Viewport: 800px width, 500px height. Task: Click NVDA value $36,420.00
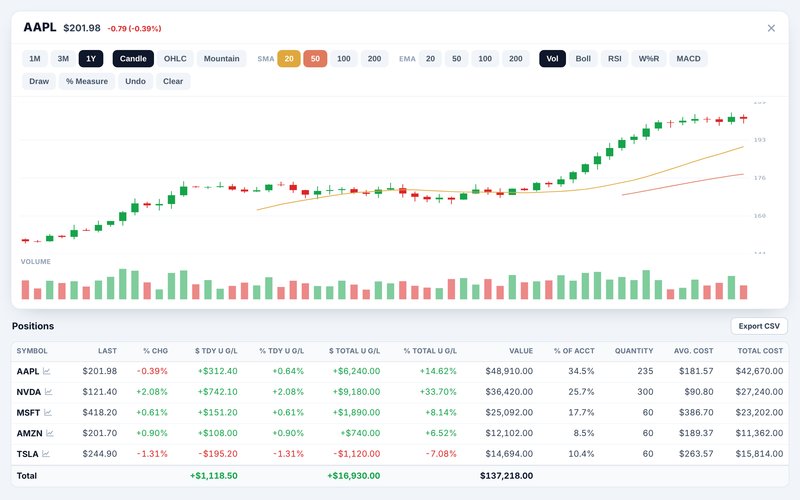[x=509, y=392]
